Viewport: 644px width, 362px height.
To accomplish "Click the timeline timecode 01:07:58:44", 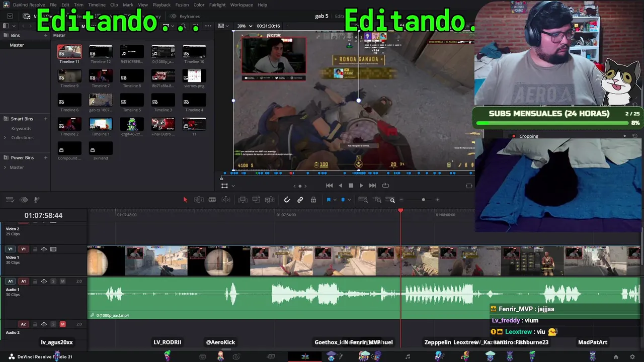I will [x=43, y=215].
